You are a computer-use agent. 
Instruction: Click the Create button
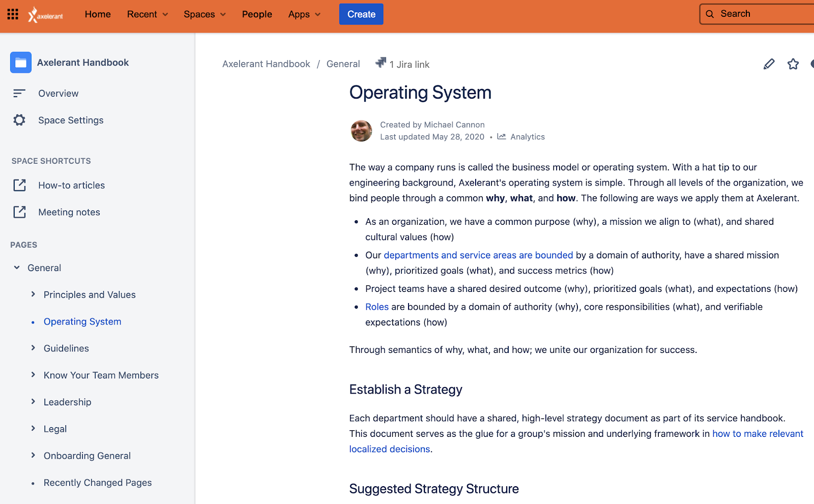[x=361, y=14]
